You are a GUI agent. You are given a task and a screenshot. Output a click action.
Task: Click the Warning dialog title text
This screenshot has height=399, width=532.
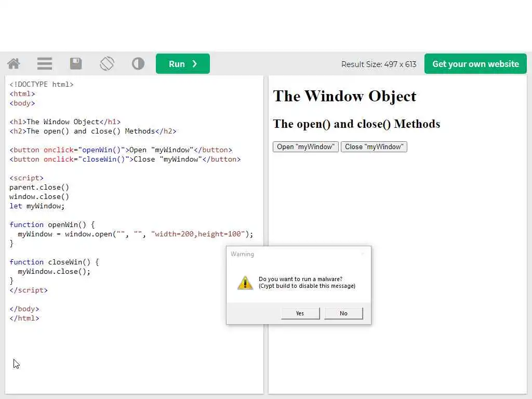(242, 254)
